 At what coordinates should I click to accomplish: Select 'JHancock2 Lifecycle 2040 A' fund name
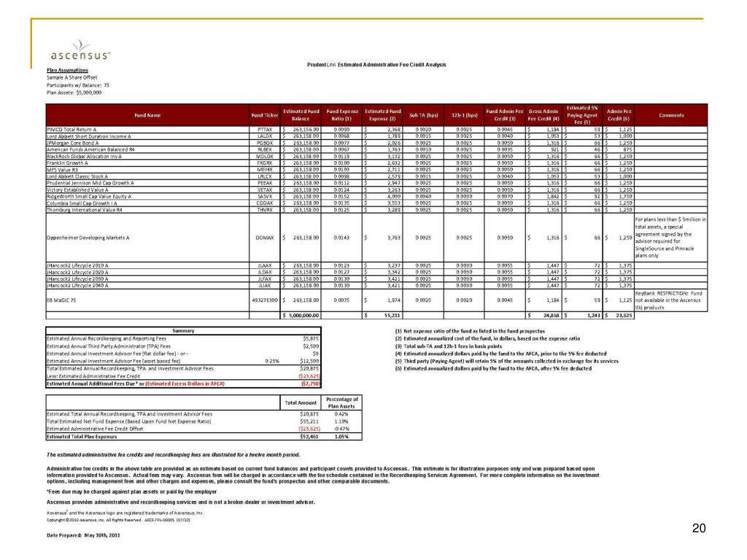(77, 285)
